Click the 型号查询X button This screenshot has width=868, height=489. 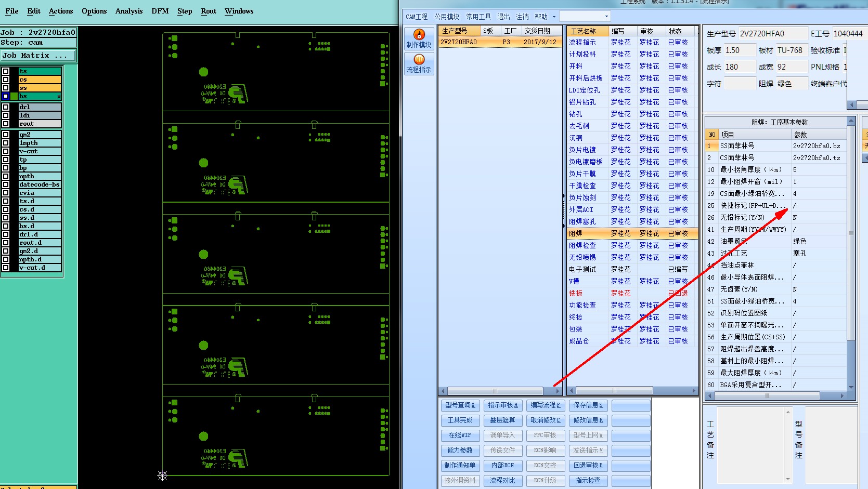pos(460,405)
